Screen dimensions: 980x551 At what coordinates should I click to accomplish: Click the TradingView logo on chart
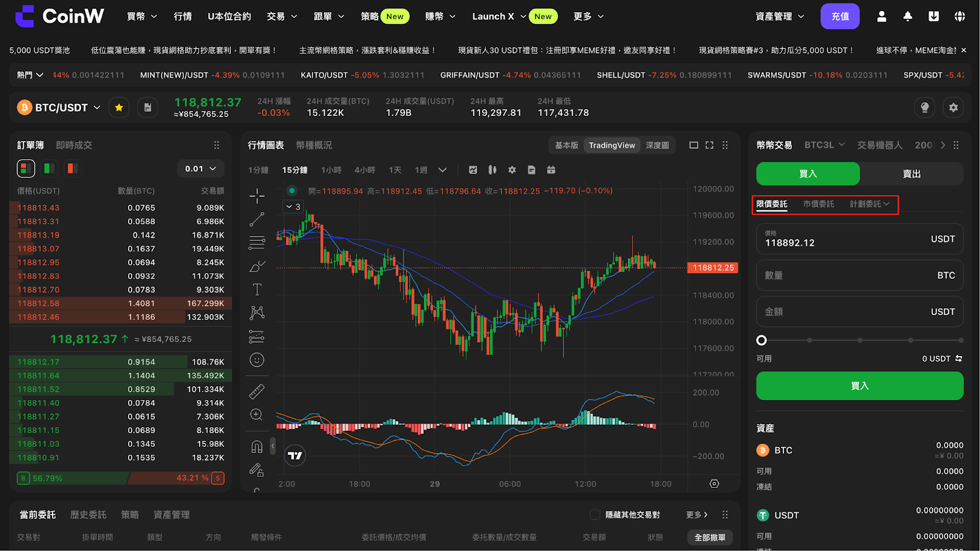(x=295, y=455)
